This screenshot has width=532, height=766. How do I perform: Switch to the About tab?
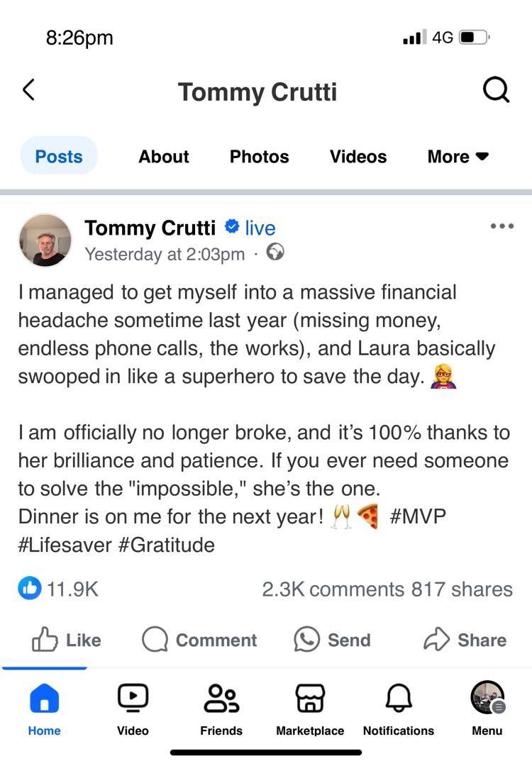[x=164, y=156]
